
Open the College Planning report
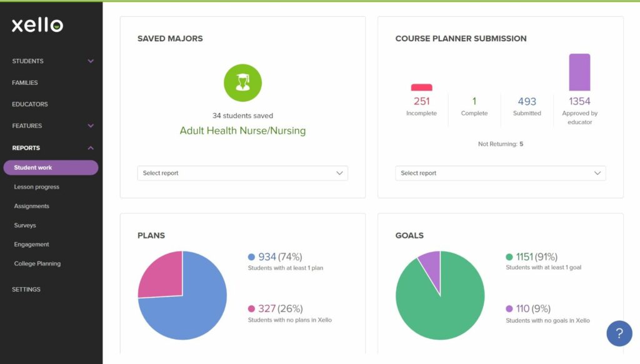pyautogui.click(x=37, y=263)
